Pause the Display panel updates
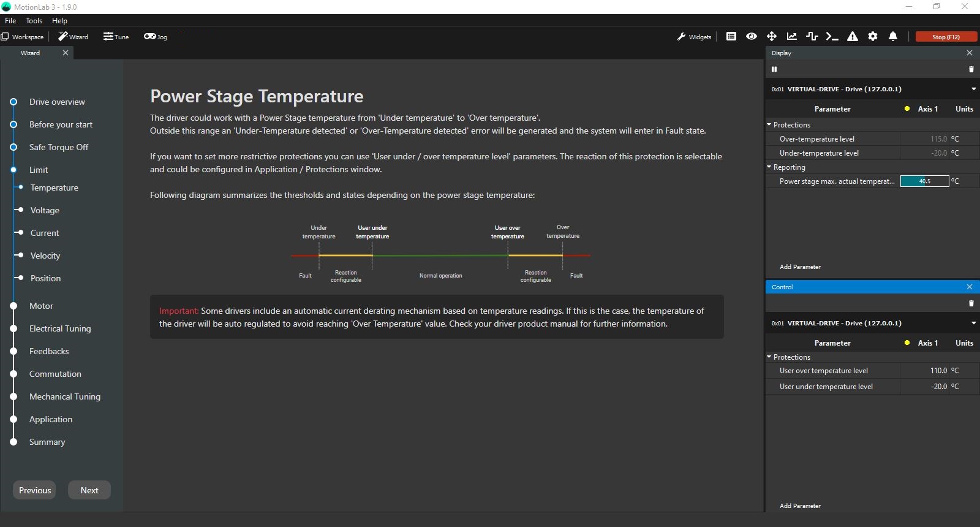Screen dimensions: 980x527 click(x=774, y=69)
